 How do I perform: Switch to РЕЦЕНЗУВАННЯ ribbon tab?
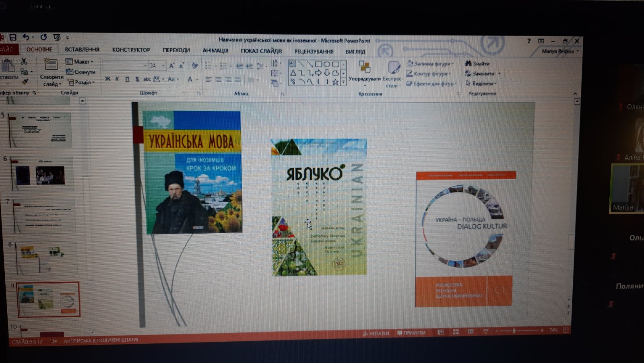(x=314, y=52)
